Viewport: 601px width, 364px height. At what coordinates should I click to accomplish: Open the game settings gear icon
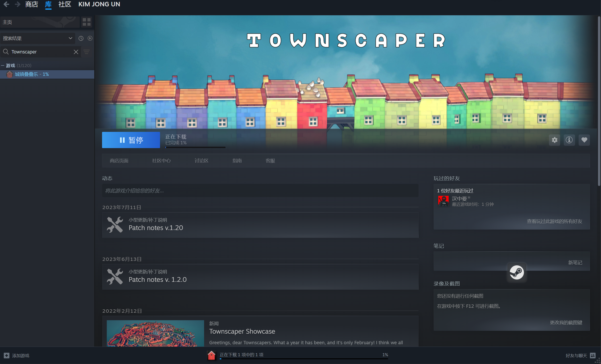click(554, 140)
